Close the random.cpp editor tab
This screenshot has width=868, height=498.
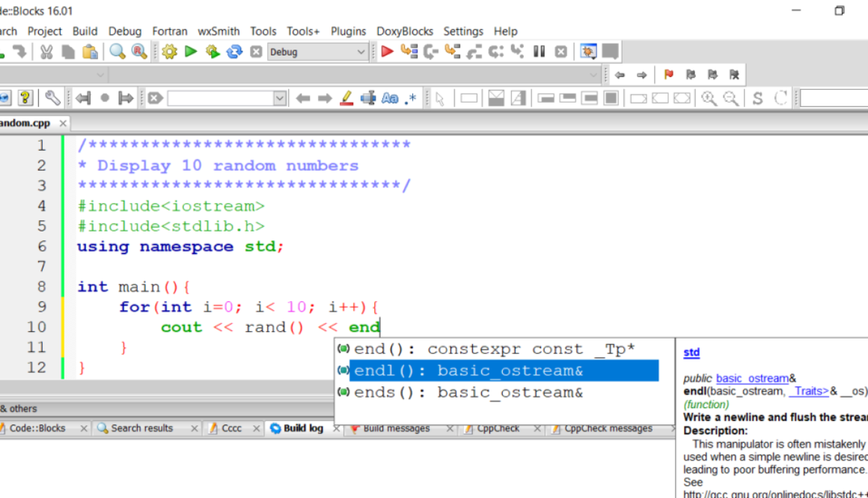click(64, 124)
